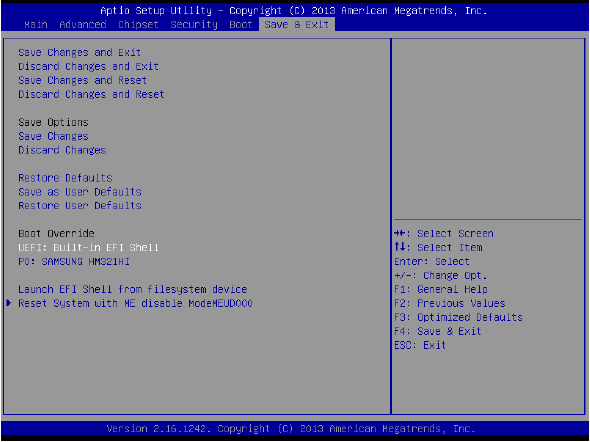Select the Save & Exit tab

pyautogui.click(x=297, y=25)
